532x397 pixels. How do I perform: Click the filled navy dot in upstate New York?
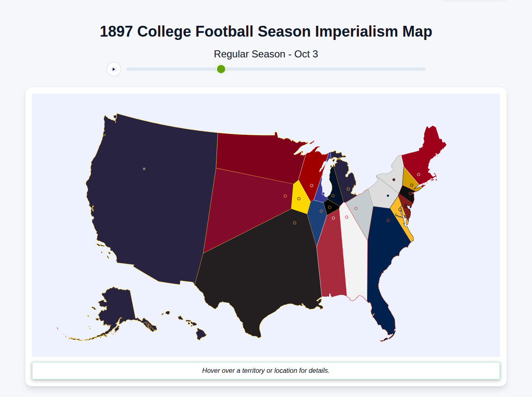click(x=388, y=196)
